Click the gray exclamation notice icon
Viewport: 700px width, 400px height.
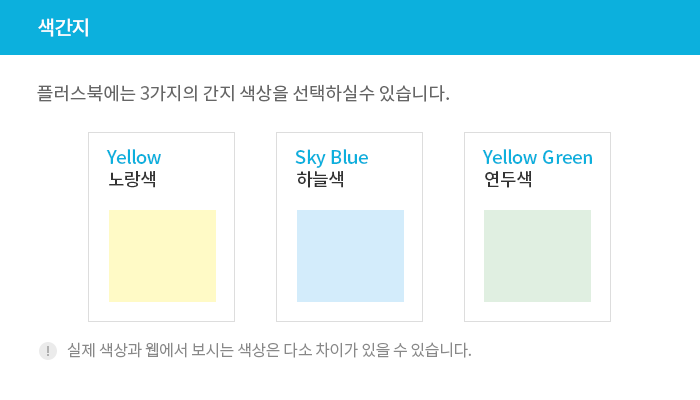coord(48,351)
